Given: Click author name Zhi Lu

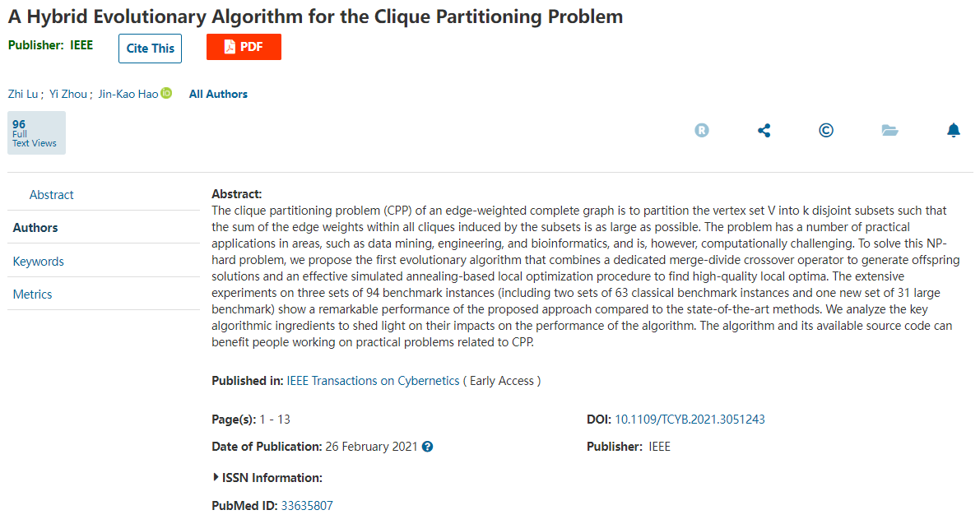Looking at the screenshot, I should 23,94.
